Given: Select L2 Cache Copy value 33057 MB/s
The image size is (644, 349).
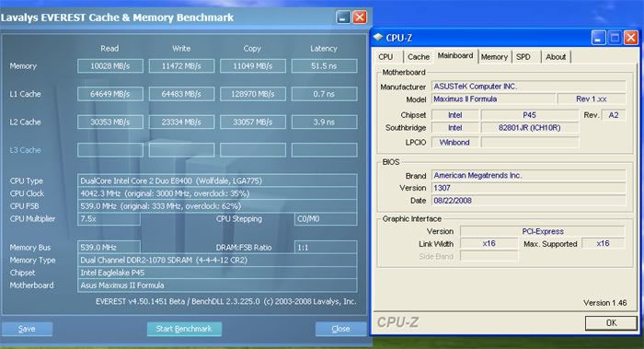Looking at the screenshot, I should pos(253,122).
